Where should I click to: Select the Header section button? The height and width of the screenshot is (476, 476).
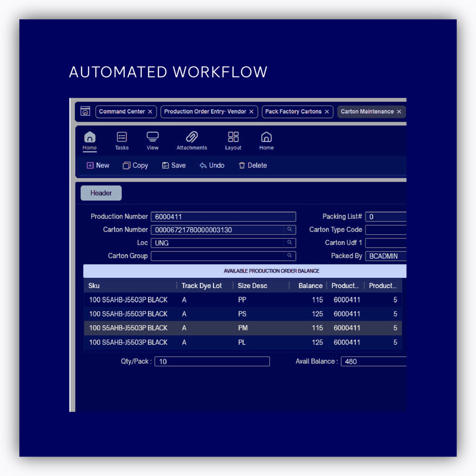tap(101, 193)
